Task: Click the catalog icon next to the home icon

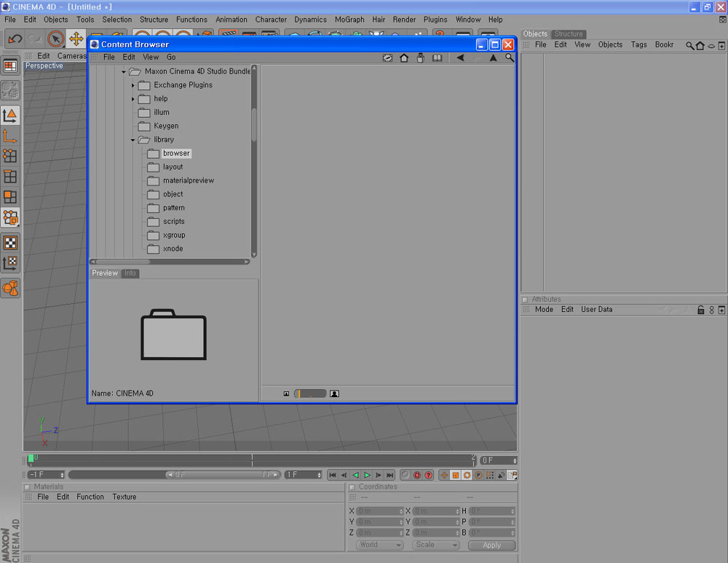Action: point(420,58)
